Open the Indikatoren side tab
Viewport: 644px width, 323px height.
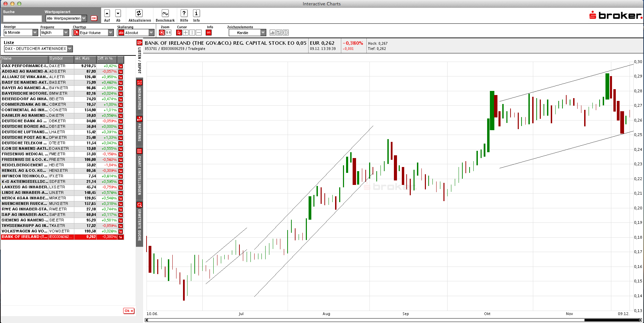point(139,95)
